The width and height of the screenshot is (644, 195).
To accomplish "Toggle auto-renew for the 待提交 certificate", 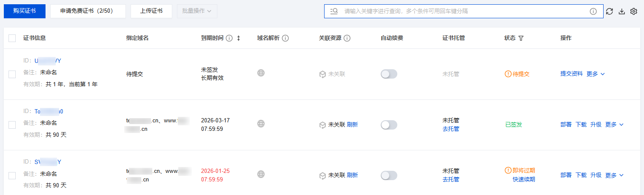I will (389, 74).
